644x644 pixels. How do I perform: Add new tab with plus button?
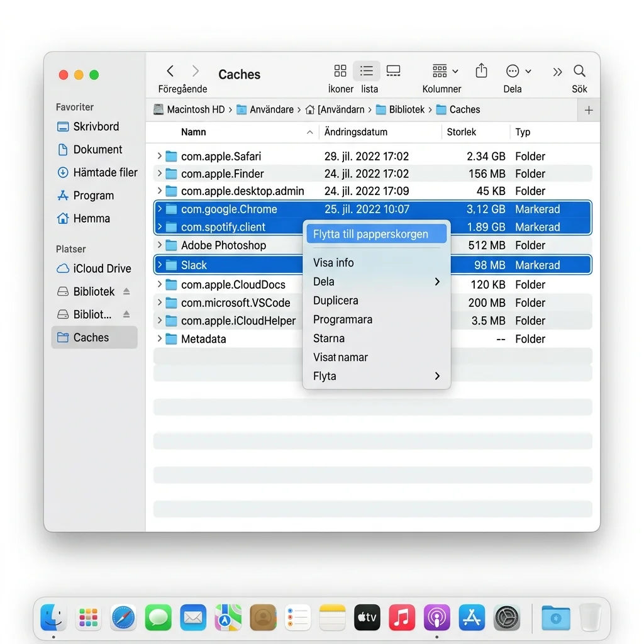589,110
